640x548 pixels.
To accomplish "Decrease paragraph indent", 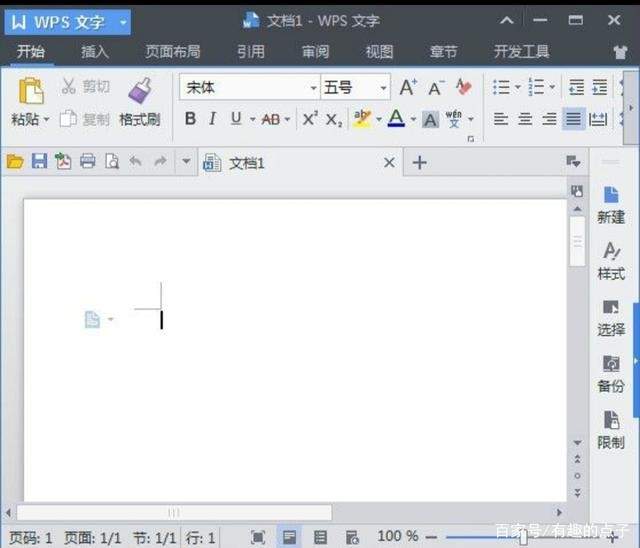I will [x=576, y=87].
